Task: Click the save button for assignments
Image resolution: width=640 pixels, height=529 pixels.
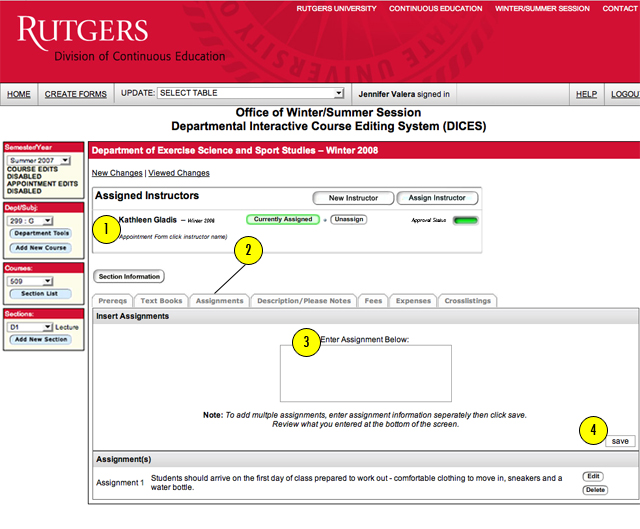Action: 620,441
